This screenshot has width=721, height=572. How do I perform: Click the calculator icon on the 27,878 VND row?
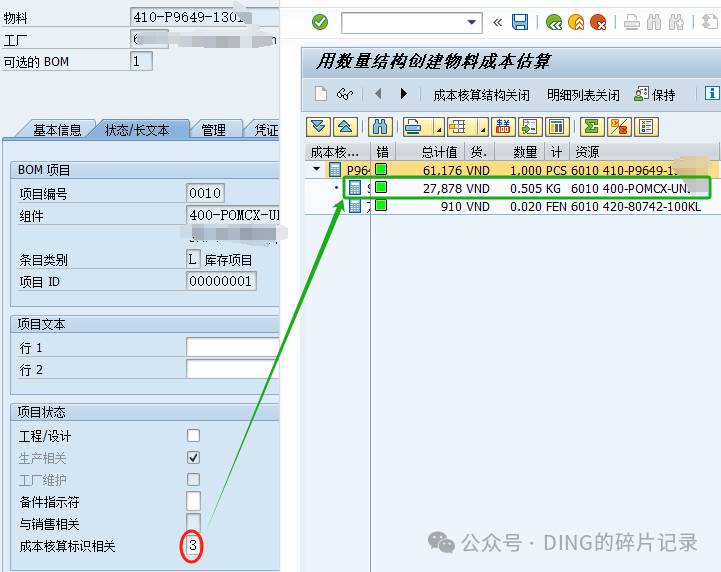point(355,188)
